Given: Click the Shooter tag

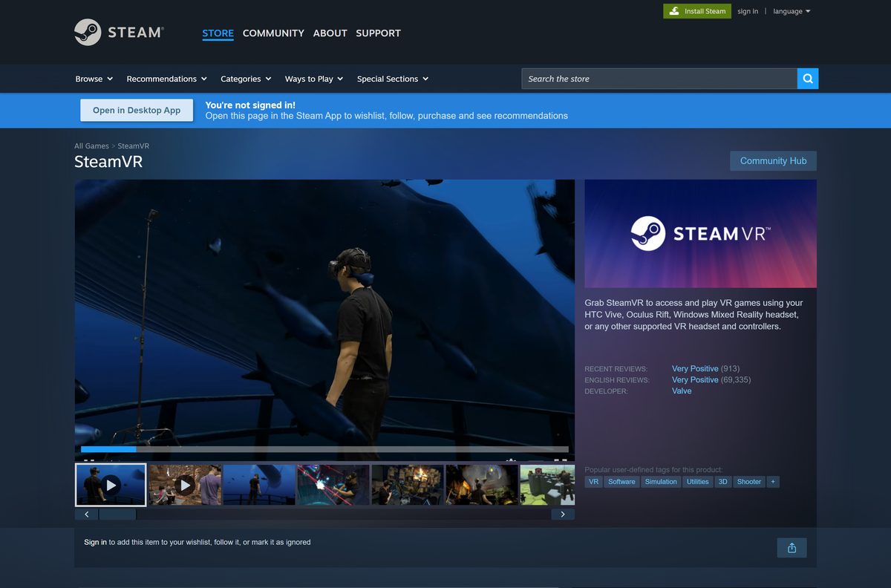Looking at the screenshot, I should pos(749,482).
